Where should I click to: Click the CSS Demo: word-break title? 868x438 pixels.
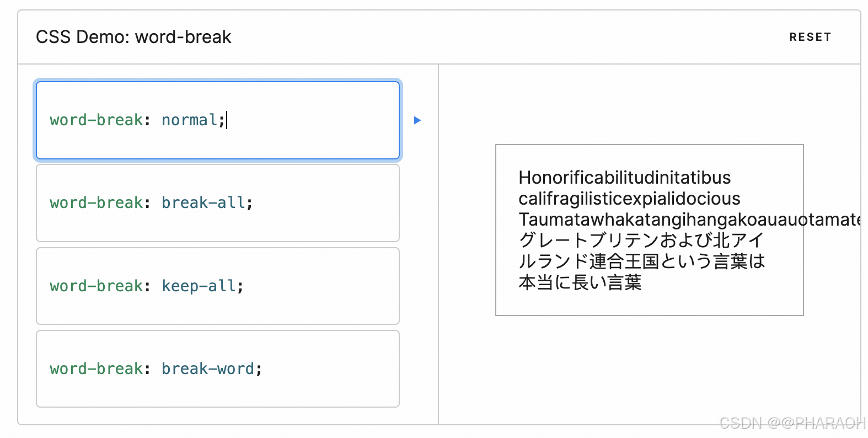pyautogui.click(x=133, y=37)
